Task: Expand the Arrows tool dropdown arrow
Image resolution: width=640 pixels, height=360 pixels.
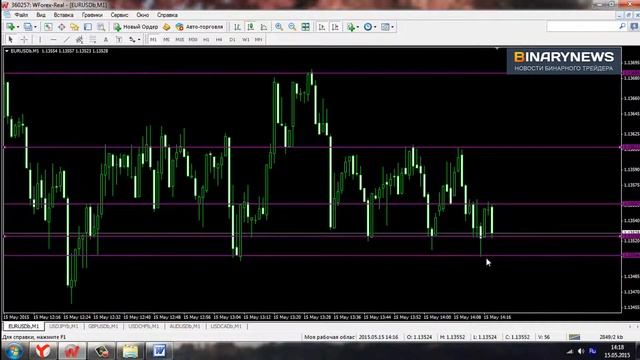Action: 139,40
